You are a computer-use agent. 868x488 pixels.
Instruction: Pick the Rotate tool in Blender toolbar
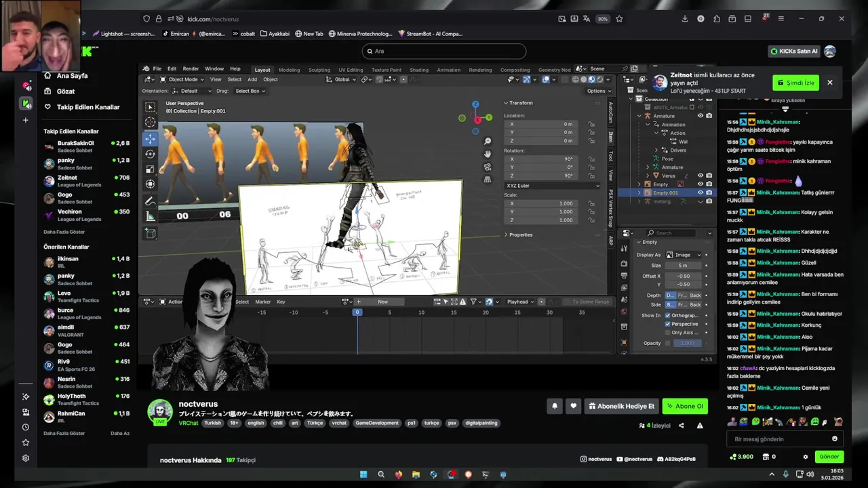point(150,154)
